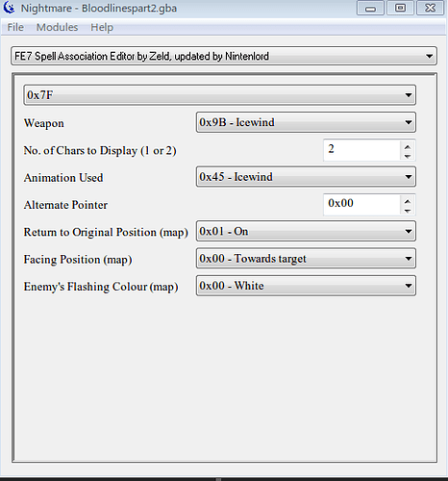Open the 0x7F entry selector dropdown
Viewport: 448px width, 481px height.
(219, 95)
